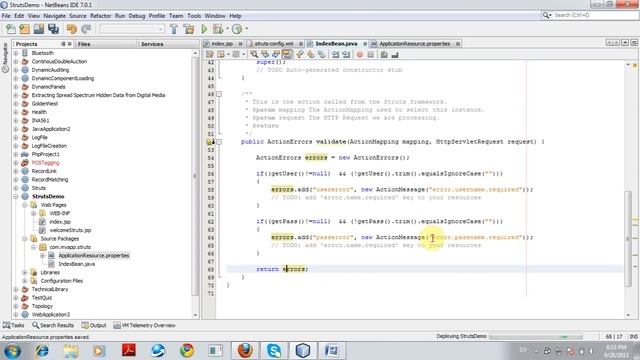Image resolution: width=640 pixels, height=360 pixels.
Task: Open the Tasks window button
Action: point(13,325)
